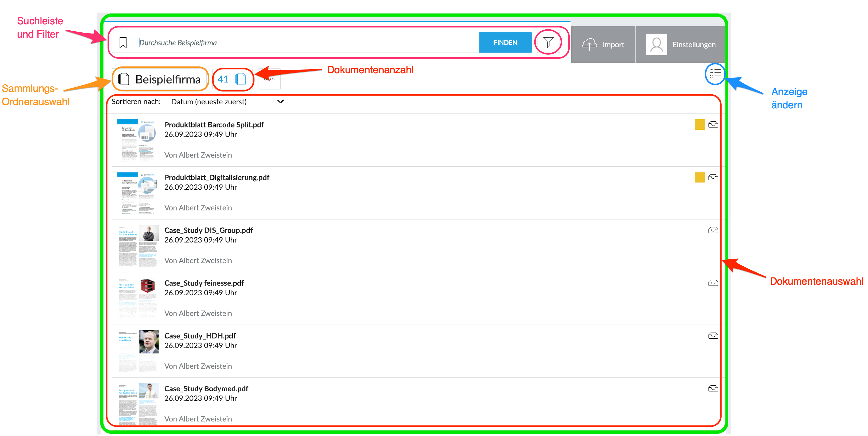Image resolution: width=868 pixels, height=436 pixels.
Task: Click the document count icon next to 41
Action: point(240,79)
